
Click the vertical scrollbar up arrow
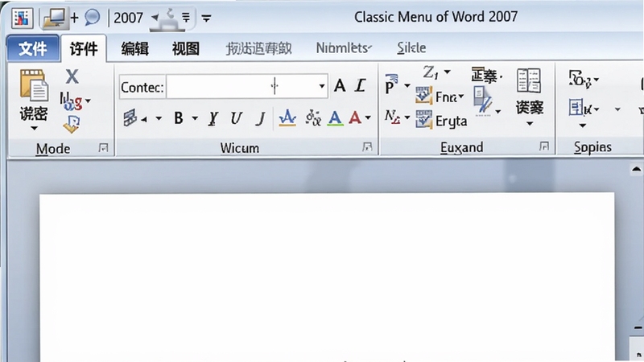637,169
